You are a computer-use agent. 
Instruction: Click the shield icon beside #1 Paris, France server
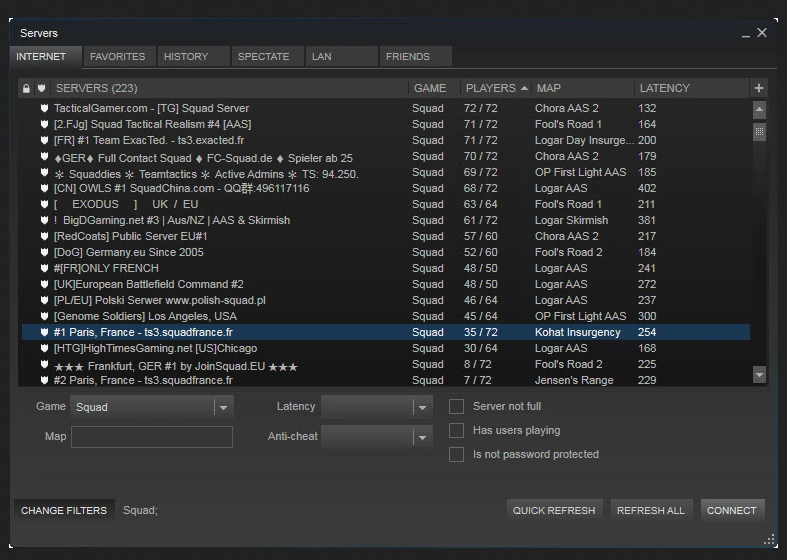click(x=44, y=332)
